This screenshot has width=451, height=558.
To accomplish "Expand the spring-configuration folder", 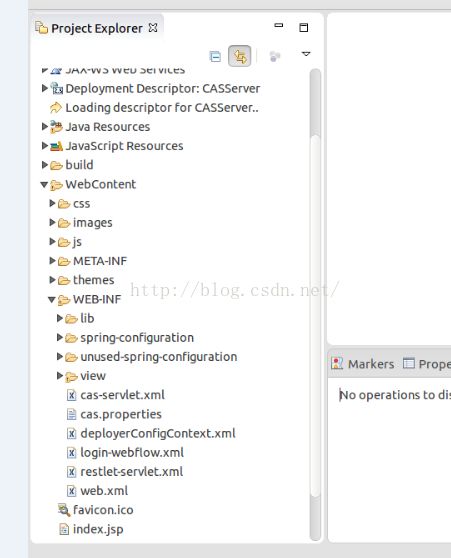I will [60, 337].
